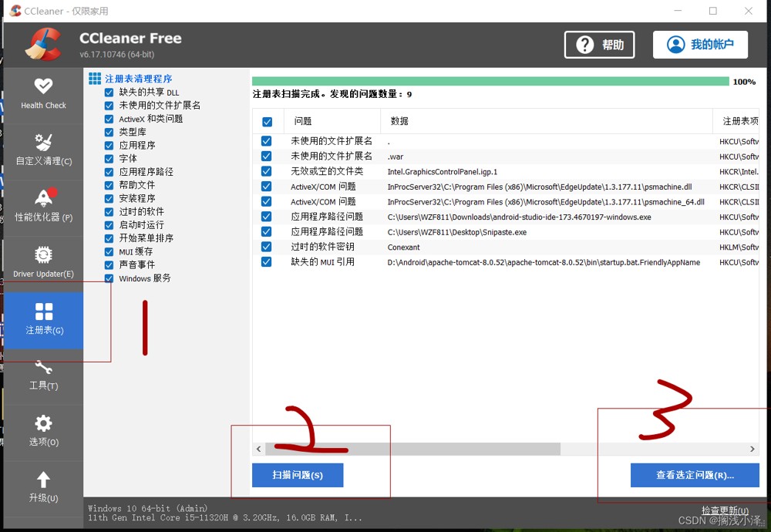Select android-studio-ide path cell
This screenshot has height=532, width=771.
coord(519,217)
